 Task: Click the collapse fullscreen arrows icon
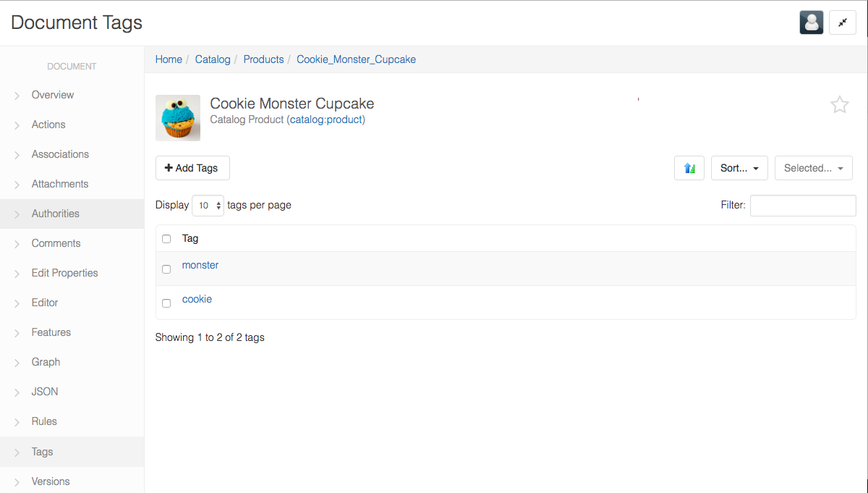[x=842, y=22]
